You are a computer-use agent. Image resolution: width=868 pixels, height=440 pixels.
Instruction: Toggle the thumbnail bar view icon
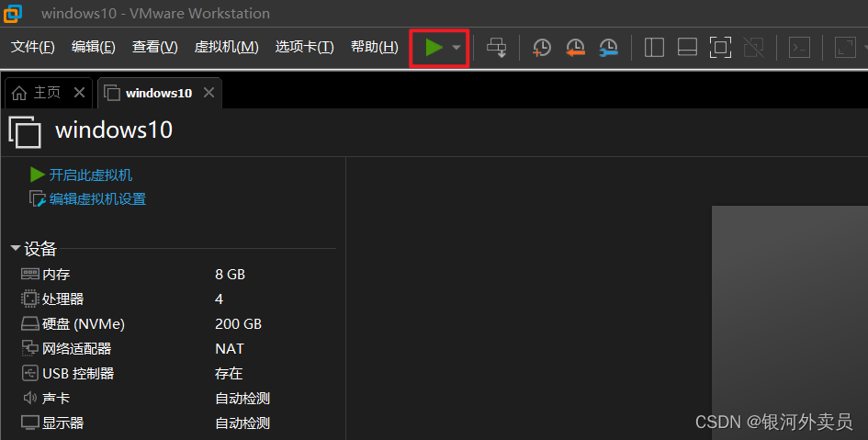(687, 48)
